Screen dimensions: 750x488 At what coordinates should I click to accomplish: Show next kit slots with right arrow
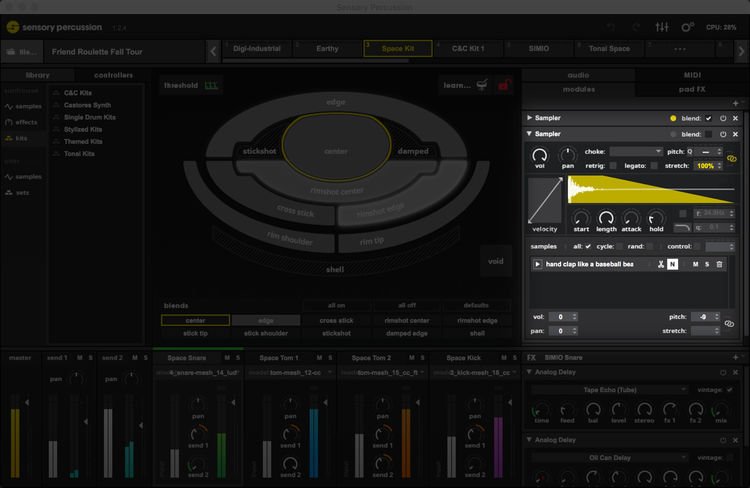[741, 51]
